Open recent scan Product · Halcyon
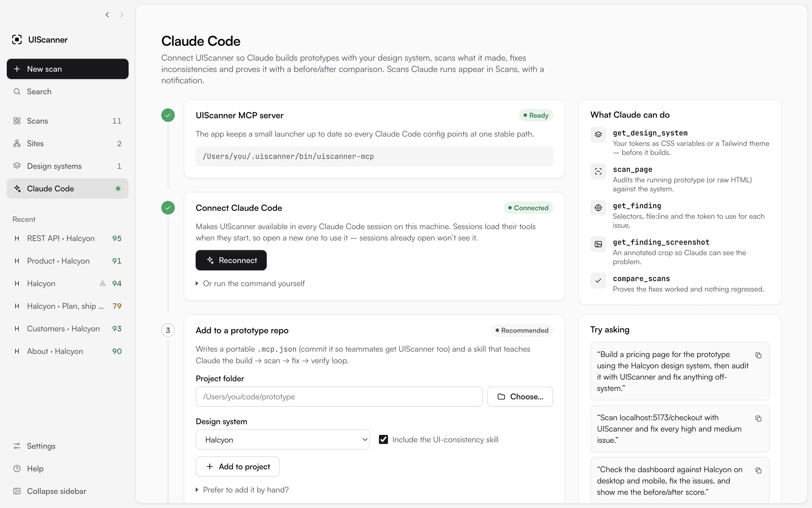 [x=67, y=261]
